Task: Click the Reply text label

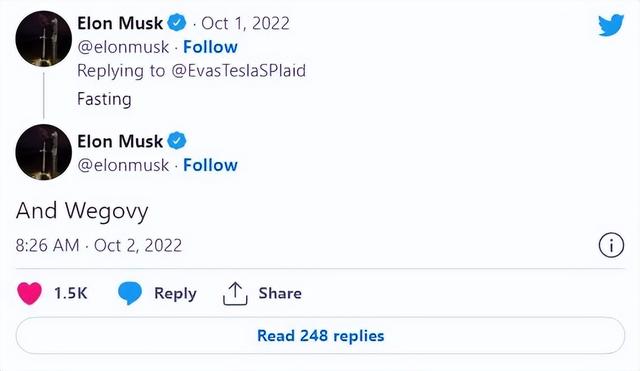Action: pyautogui.click(x=175, y=293)
